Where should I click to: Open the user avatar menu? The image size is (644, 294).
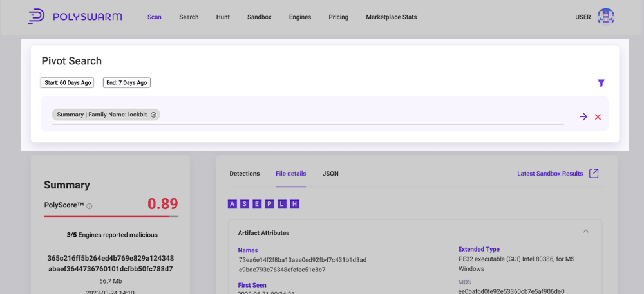click(x=605, y=17)
